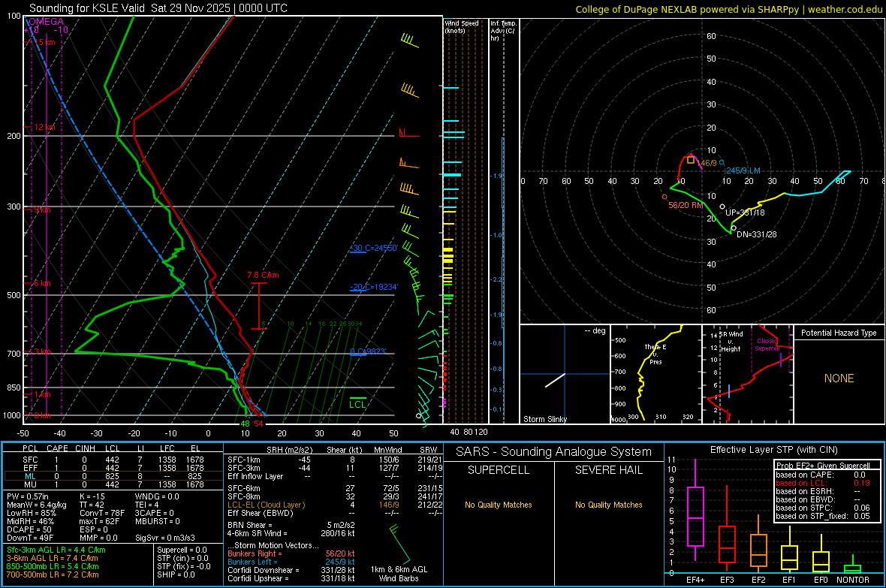Select the EFF parcel row
The height and width of the screenshot is (588, 886).
(x=113, y=468)
